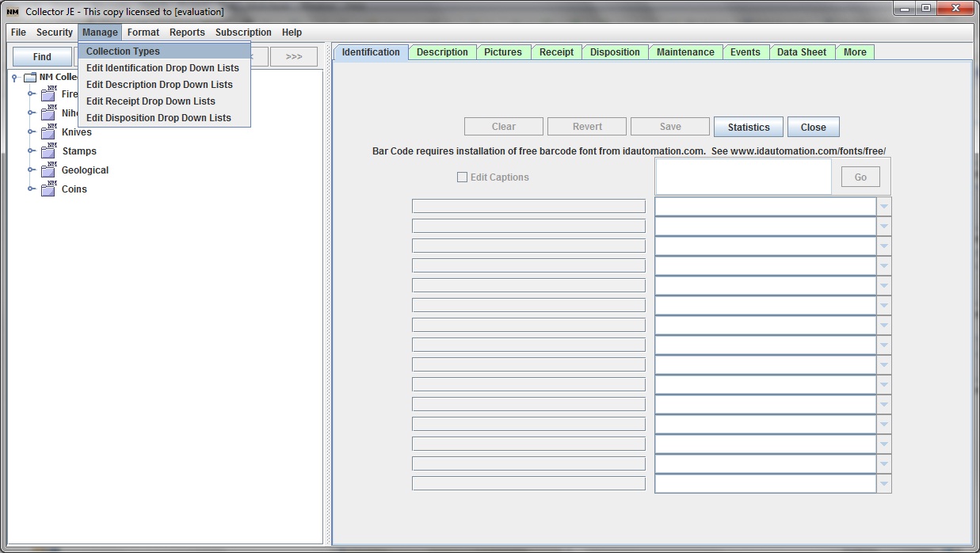Click the Knives collection folder icon
980x553 pixels.
point(48,132)
